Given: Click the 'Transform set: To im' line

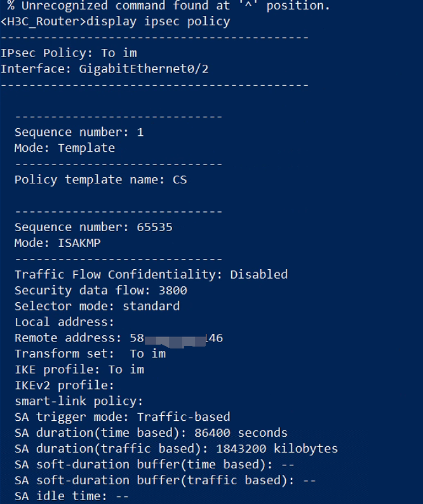Looking at the screenshot, I should click(x=90, y=354).
